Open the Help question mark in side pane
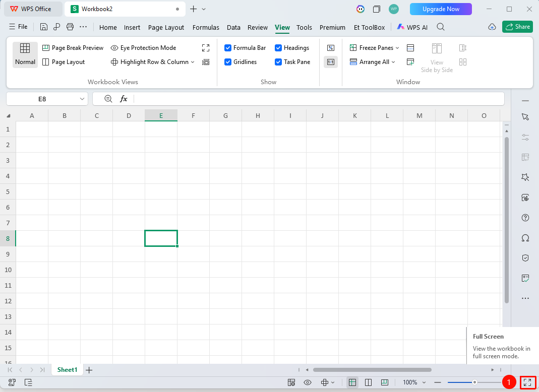539x392 pixels. click(525, 218)
